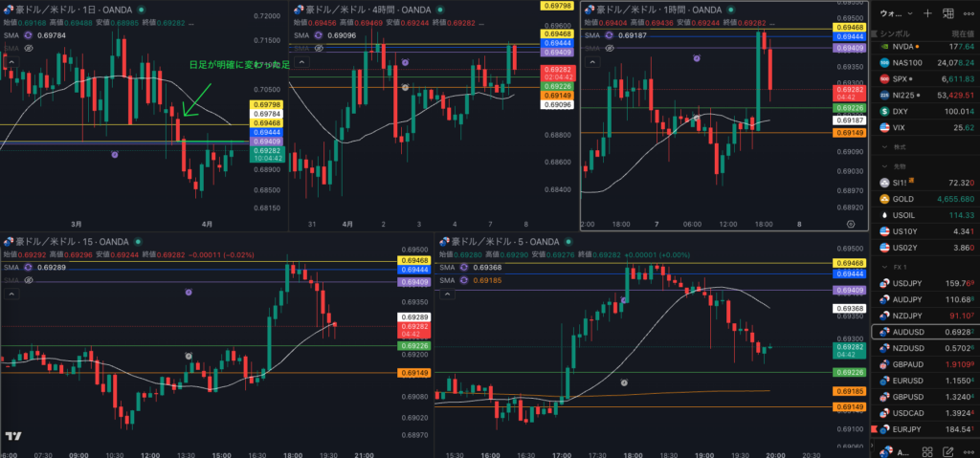Image resolution: width=980 pixels, height=458 pixels.
Task: Select EURUSD in the watchlist
Action: coord(924,381)
